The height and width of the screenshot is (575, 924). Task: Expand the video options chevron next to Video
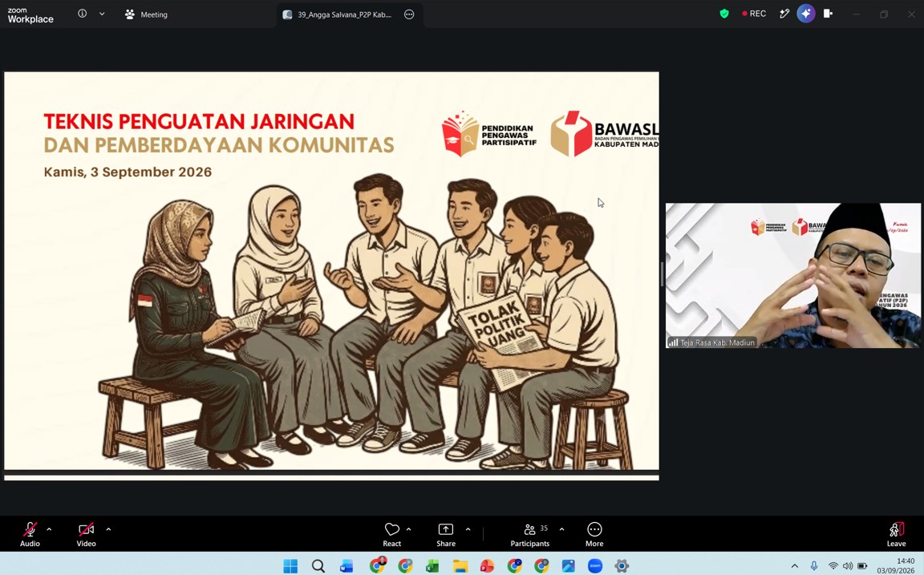[x=108, y=529]
